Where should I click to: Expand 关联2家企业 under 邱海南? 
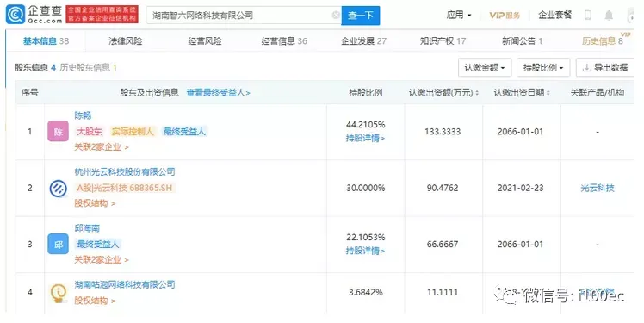click(x=102, y=260)
